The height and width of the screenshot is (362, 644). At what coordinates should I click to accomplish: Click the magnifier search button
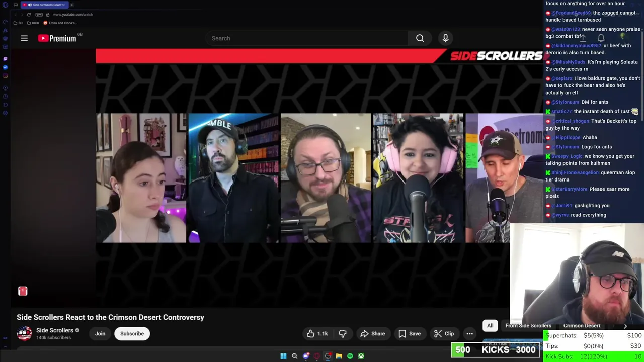tap(420, 38)
